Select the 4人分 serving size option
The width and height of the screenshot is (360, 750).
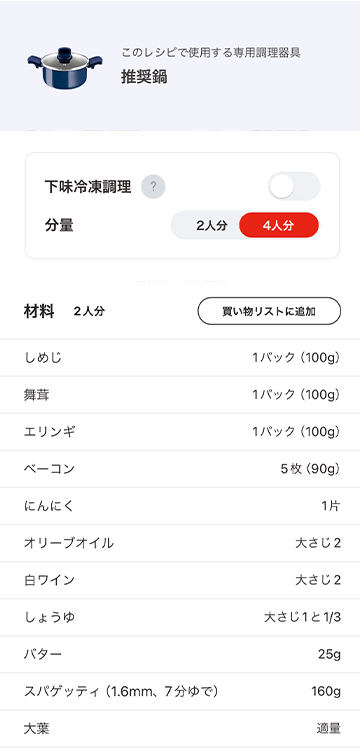[278, 226]
